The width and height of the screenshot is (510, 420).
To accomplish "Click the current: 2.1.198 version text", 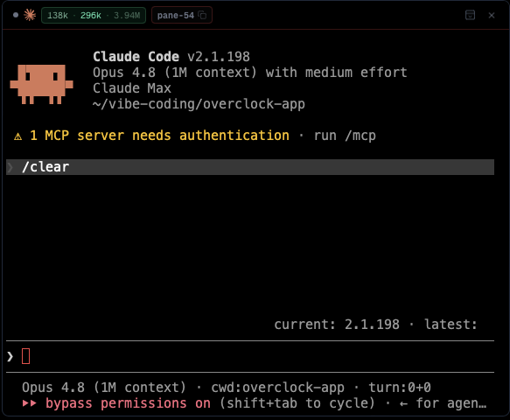I will (337, 325).
